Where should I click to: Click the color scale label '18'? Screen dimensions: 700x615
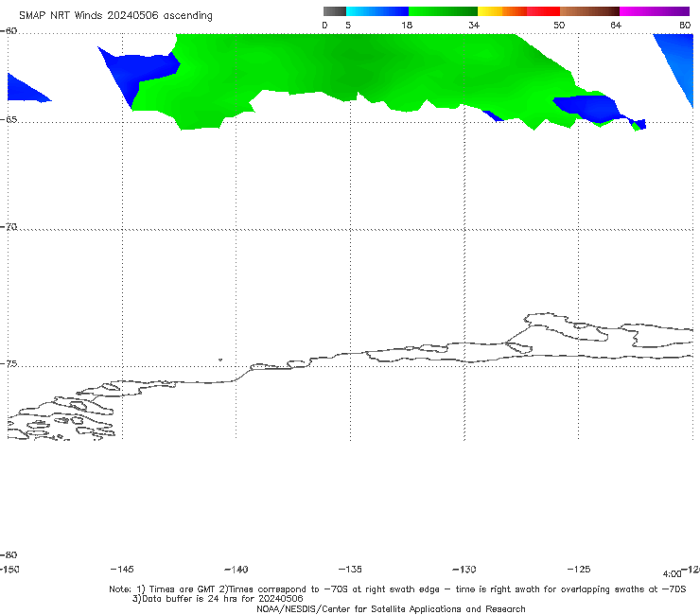pos(407,26)
